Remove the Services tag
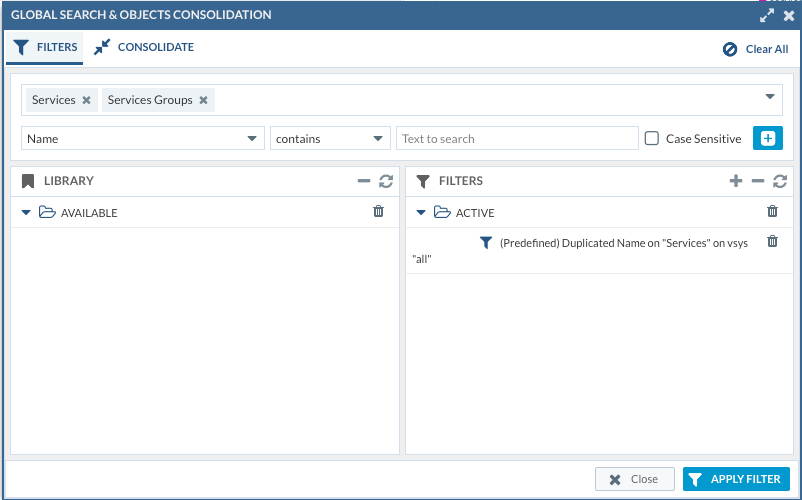802x500 pixels. (86, 100)
